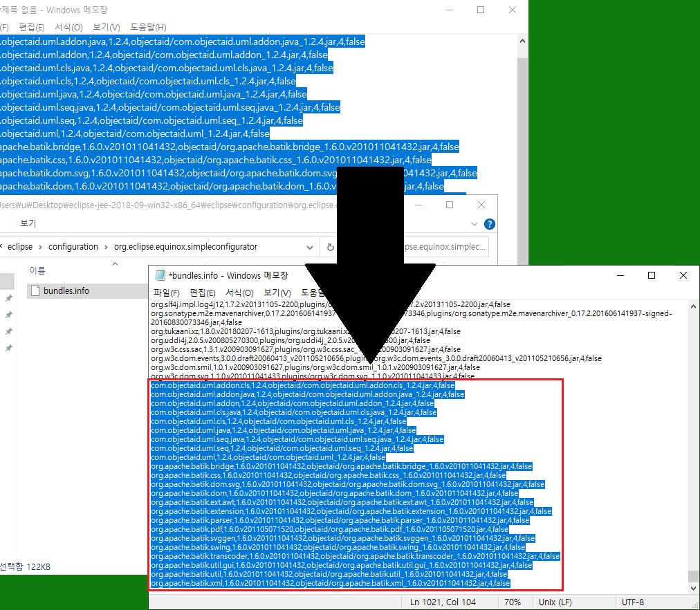The height and width of the screenshot is (610, 700).
Task: Click the bundles.info file icon
Action: tap(36, 290)
